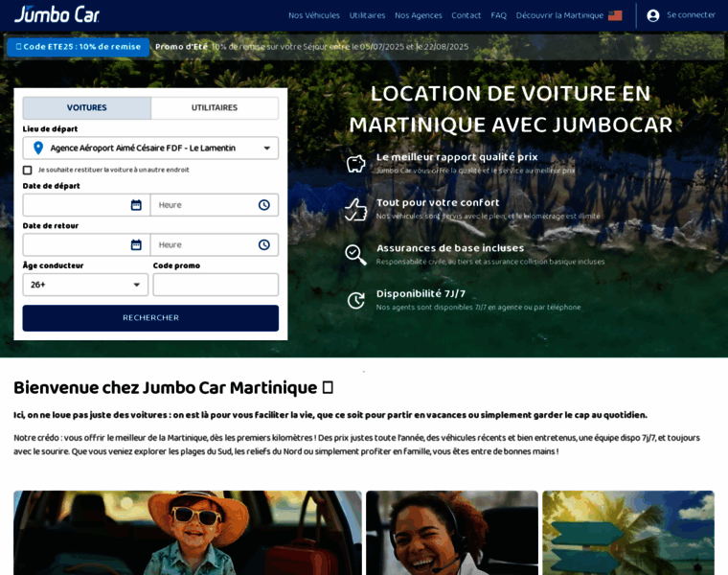
Task: Click the thumbs up comfort icon
Action: (356, 210)
